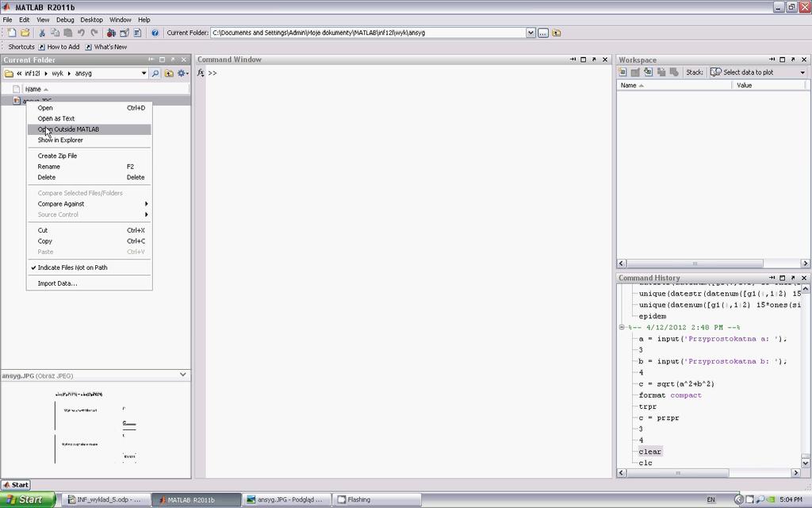Click the plot icon beside Select data to plot
This screenshot has width=812, height=508.
click(x=716, y=72)
